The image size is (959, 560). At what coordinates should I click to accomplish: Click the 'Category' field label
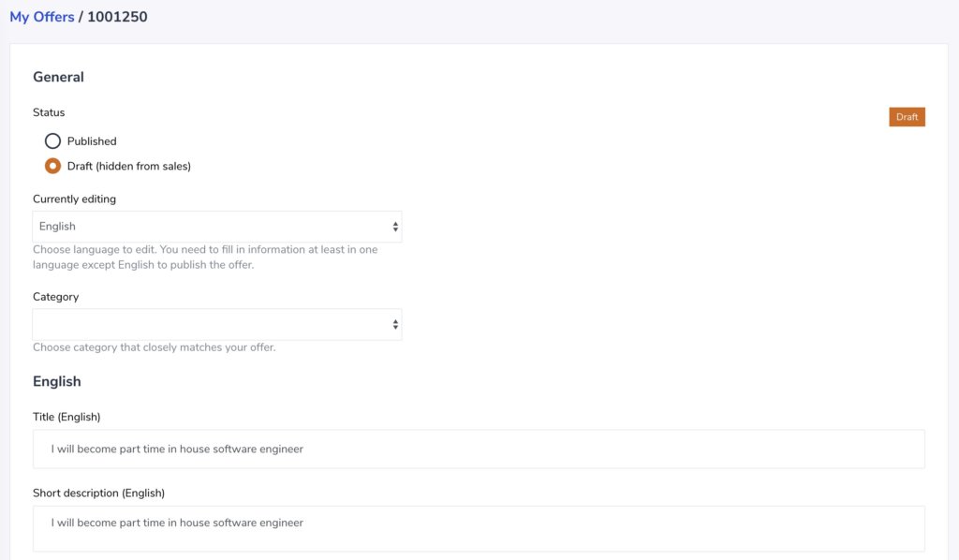pos(55,297)
